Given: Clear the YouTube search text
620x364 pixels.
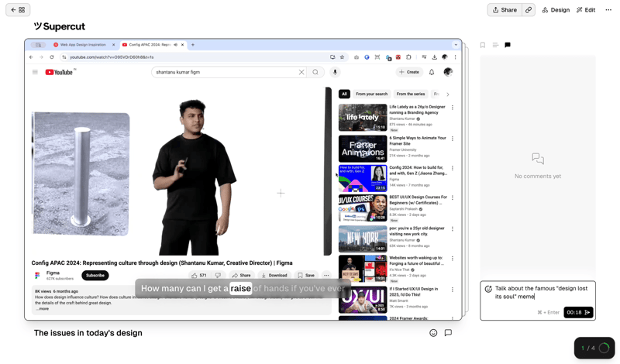Looking at the screenshot, I should [x=301, y=72].
